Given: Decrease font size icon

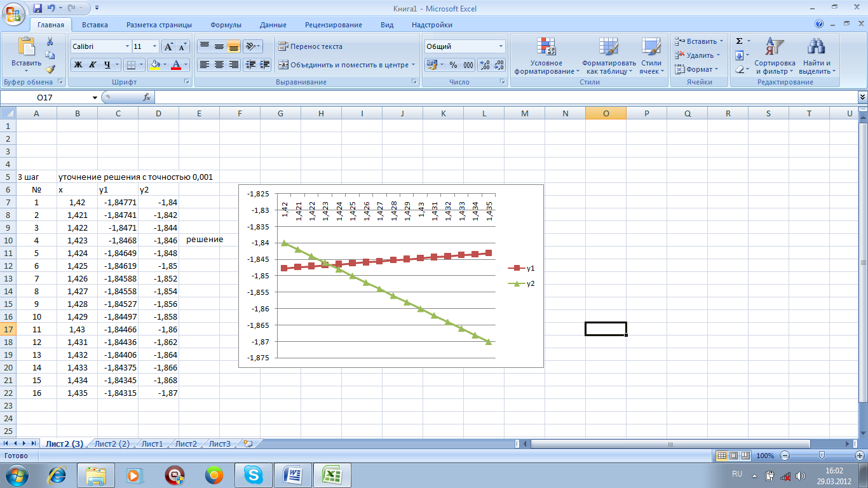Looking at the screenshot, I should point(183,46).
